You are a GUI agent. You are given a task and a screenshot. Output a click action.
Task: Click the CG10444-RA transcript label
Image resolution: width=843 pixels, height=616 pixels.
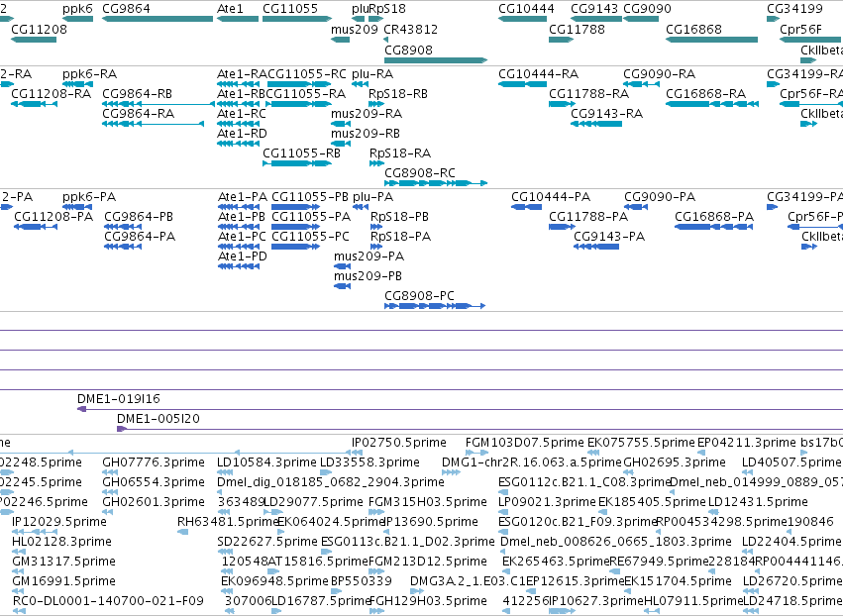(539, 73)
